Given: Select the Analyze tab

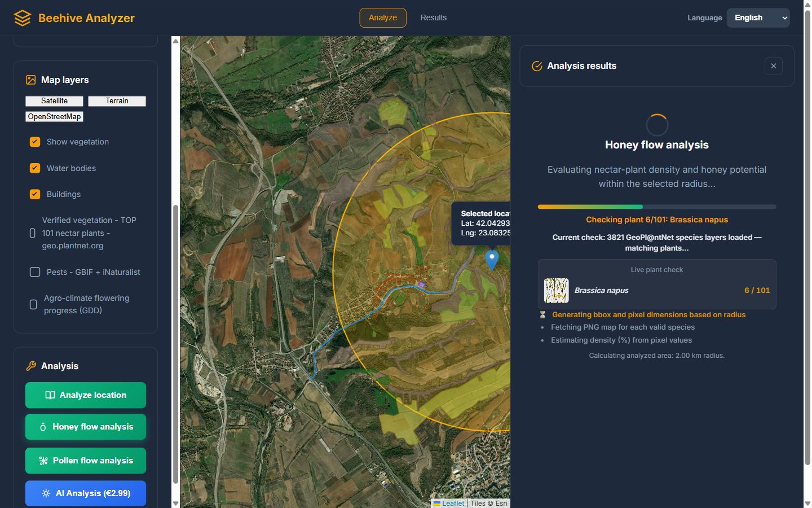Looking at the screenshot, I should coord(383,18).
